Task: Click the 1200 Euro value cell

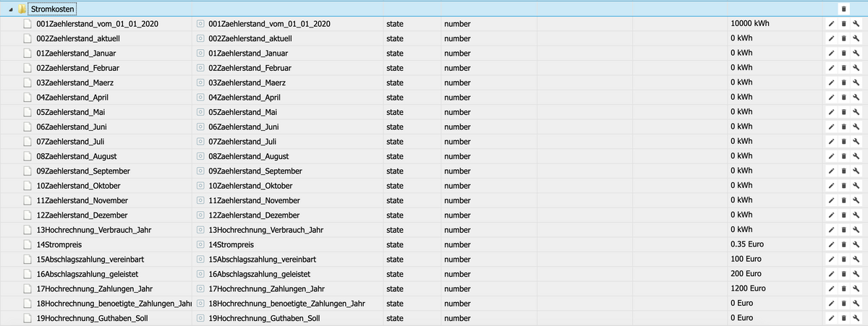Action: point(775,288)
